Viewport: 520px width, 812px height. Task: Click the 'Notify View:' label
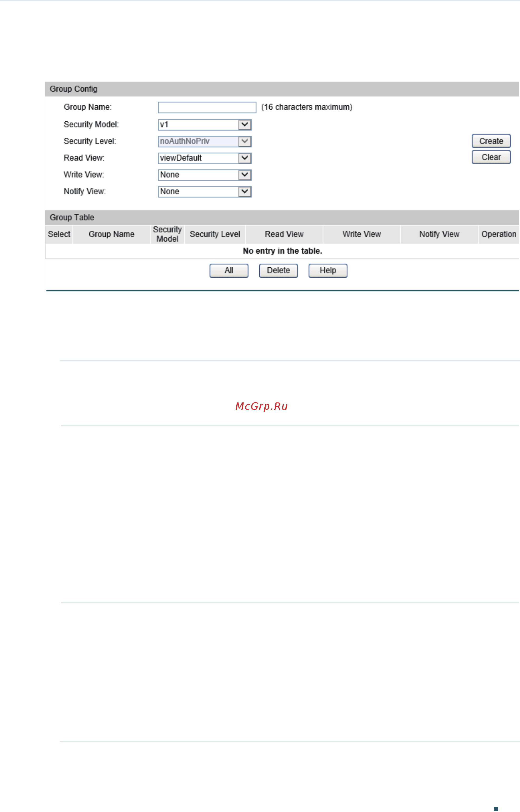tap(85, 192)
